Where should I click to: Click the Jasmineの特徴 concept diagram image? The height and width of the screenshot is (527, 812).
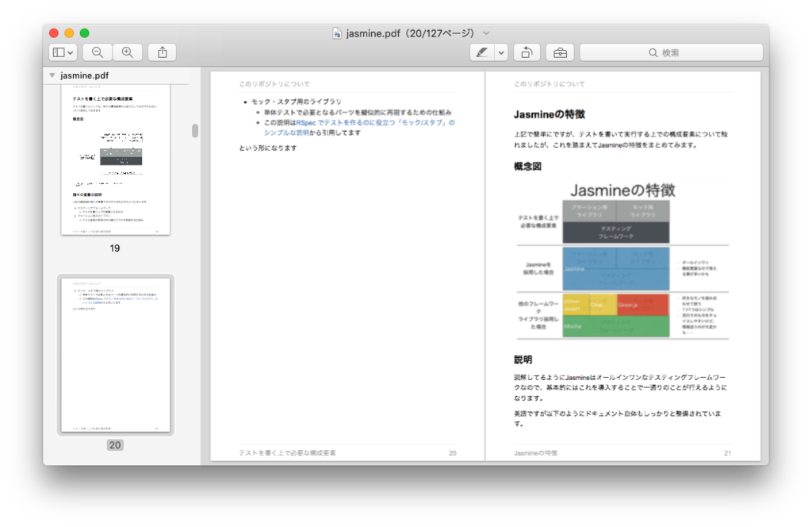pos(622,260)
